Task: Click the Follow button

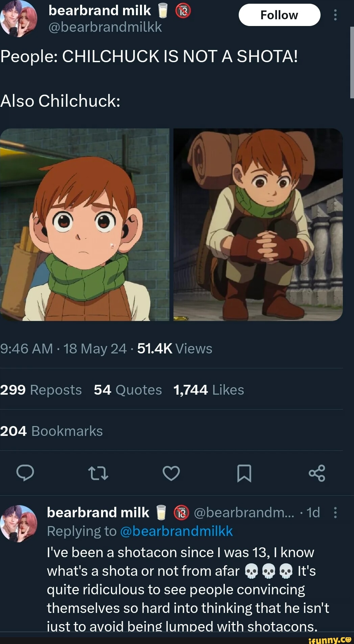Action: click(x=279, y=15)
